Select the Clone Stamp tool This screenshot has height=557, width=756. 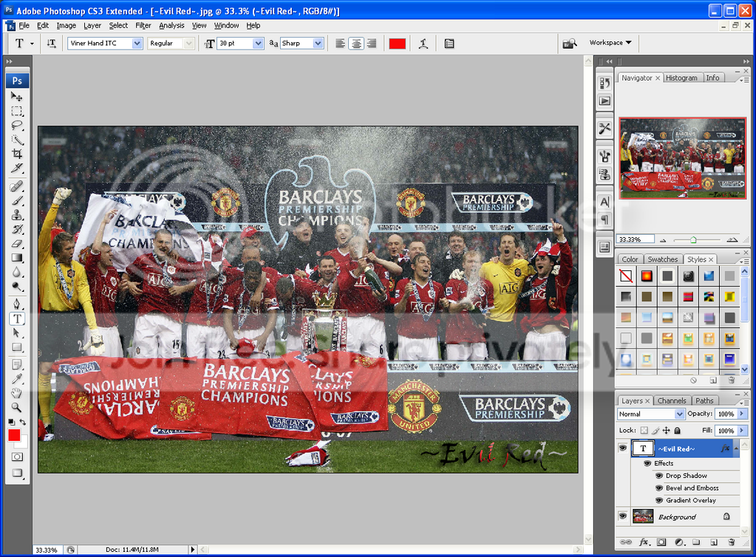(x=17, y=215)
